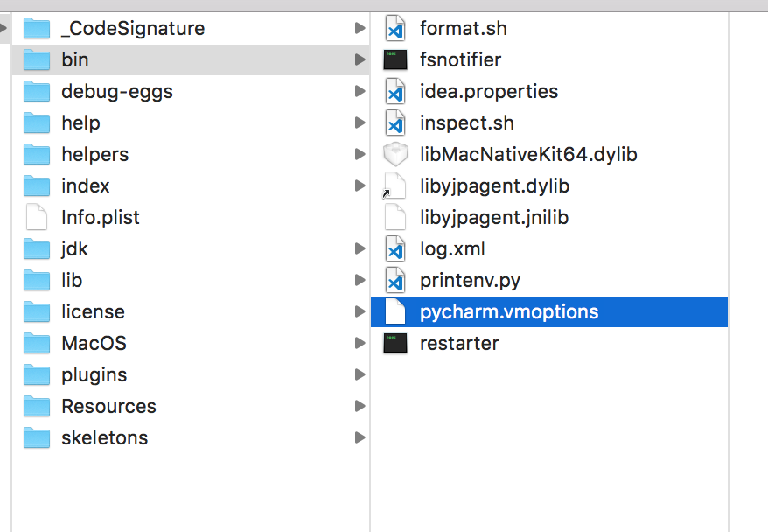
Task: Select the printenv.py file name
Action: [471, 281]
